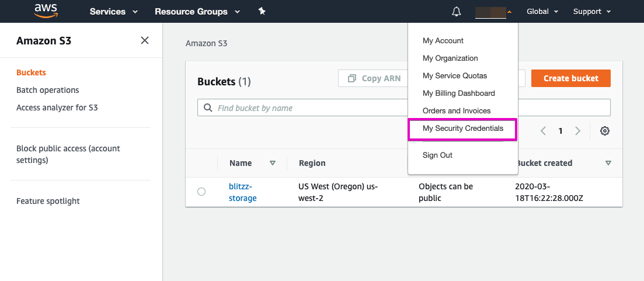644x281 pixels.
Task: Open Batch operations in the sidebar
Action: (48, 90)
